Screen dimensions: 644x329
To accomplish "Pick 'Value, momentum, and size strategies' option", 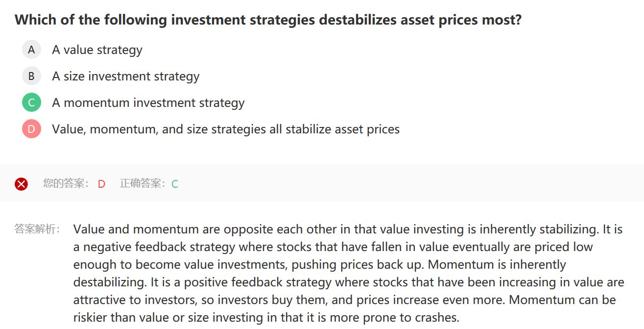I will [226, 129].
